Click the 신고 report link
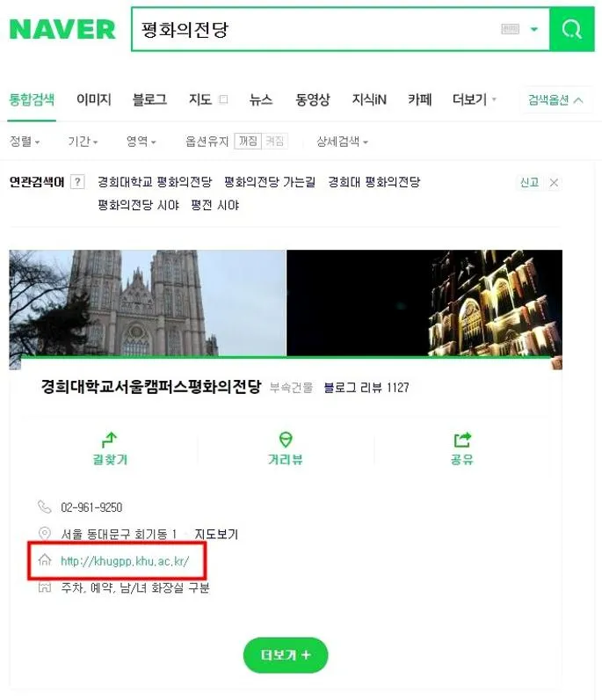Screen dimensions: 602x700 (x=529, y=182)
